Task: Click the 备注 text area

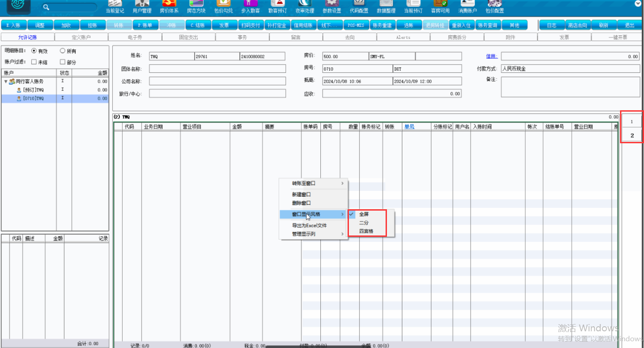Action: 571,87
